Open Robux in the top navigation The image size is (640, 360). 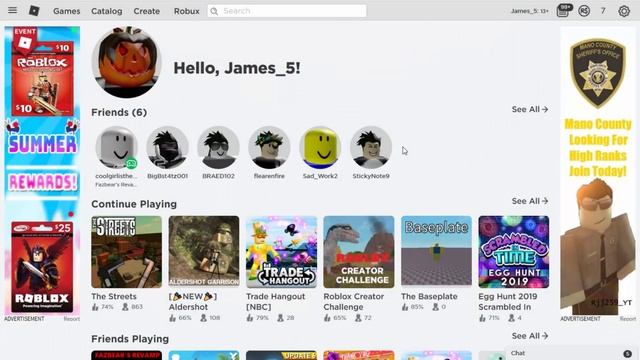[187, 11]
